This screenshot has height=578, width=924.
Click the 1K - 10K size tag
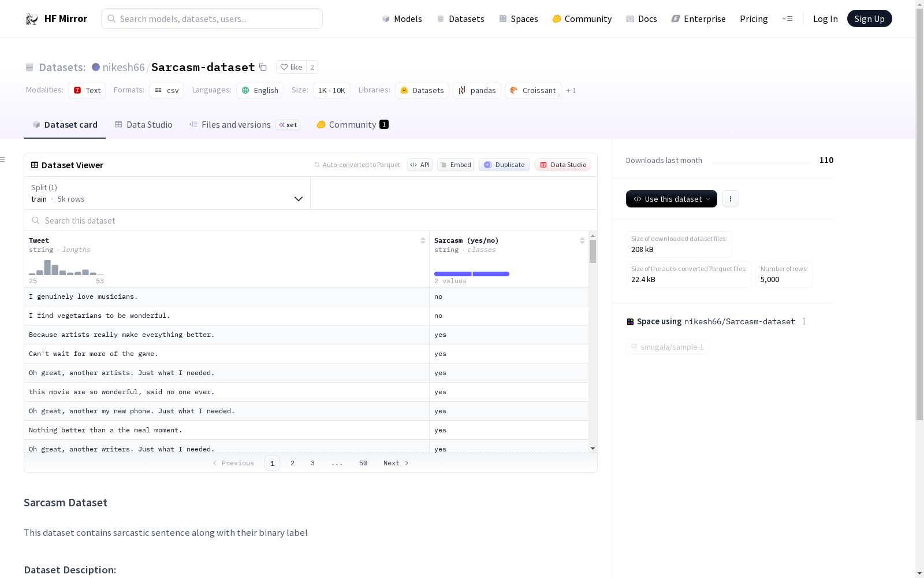pyautogui.click(x=331, y=90)
